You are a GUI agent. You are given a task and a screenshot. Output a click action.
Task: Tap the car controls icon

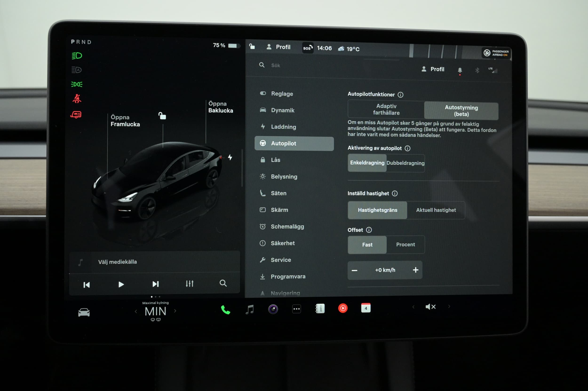(x=84, y=312)
